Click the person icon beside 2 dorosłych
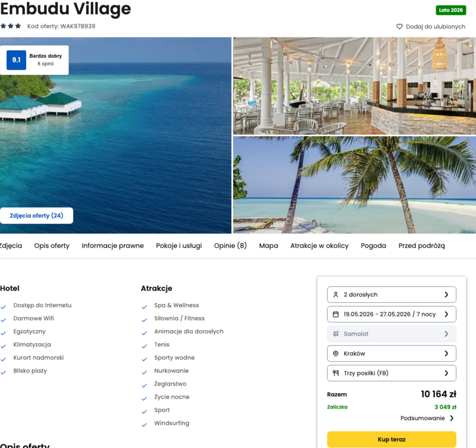The width and height of the screenshot is (476, 448). pos(336,295)
